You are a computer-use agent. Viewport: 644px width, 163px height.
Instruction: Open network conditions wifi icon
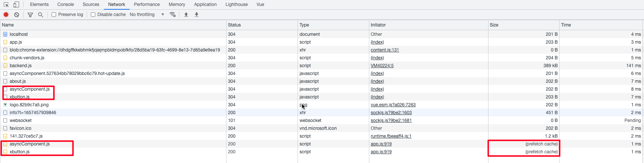point(173,15)
